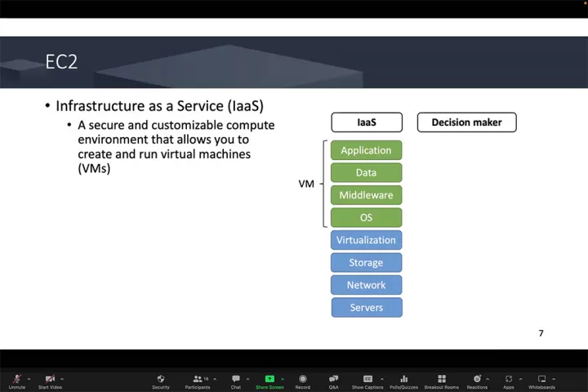Select the blue Virtualization block
The width and height of the screenshot is (588, 392).
(x=367, y=240)
